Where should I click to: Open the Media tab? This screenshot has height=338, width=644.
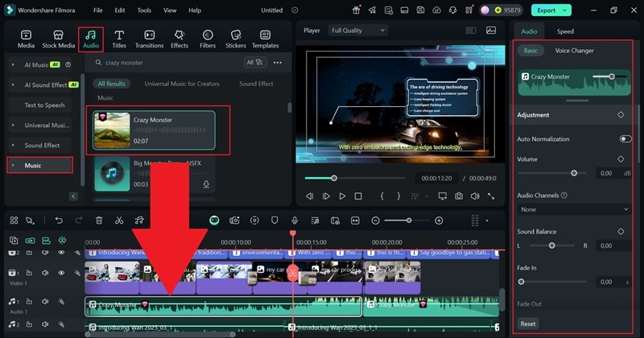(26, 39)
